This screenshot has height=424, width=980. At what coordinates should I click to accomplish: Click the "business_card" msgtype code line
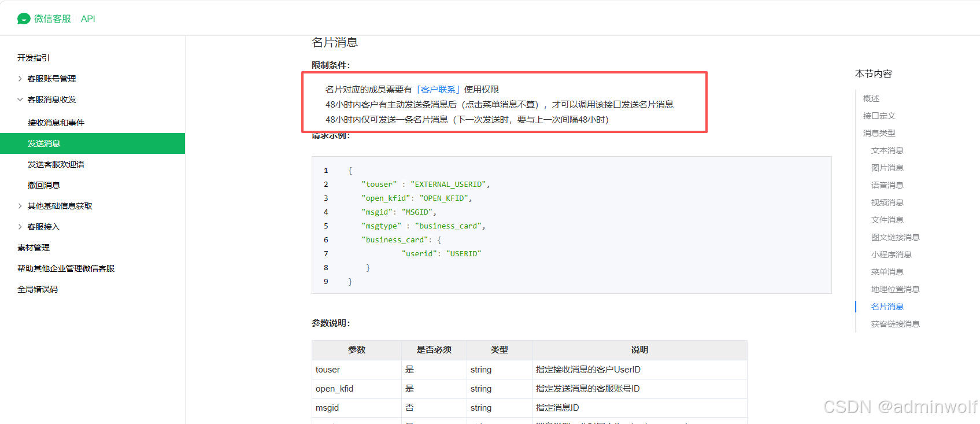coord(423,226)
